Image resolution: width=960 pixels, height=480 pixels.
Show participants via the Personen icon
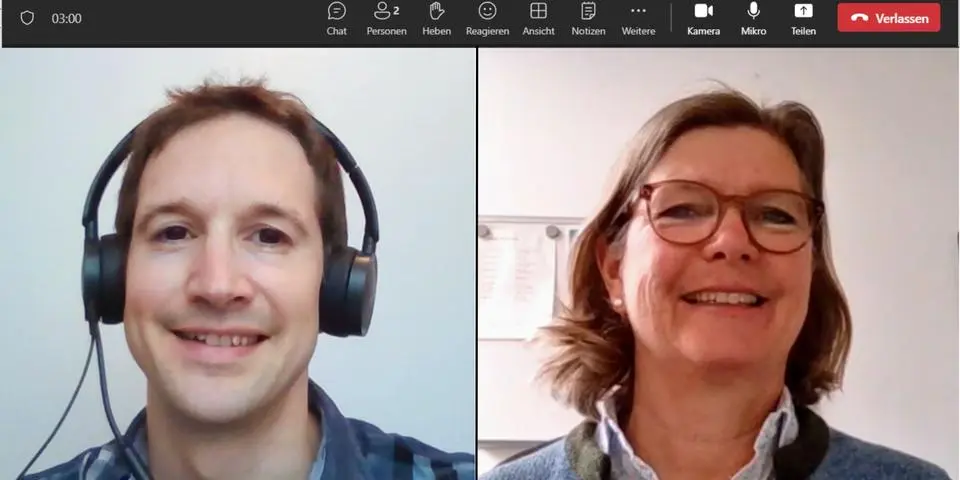(x=383, y=11)
